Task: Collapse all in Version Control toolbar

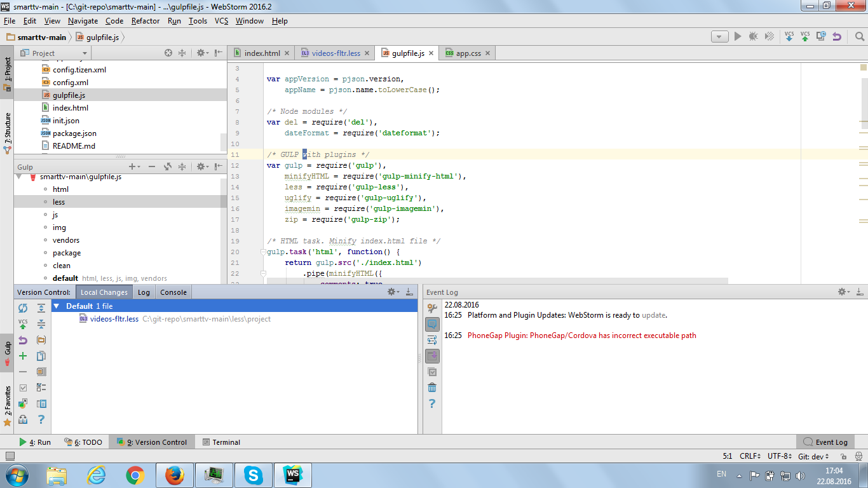Action: [41, 324]
